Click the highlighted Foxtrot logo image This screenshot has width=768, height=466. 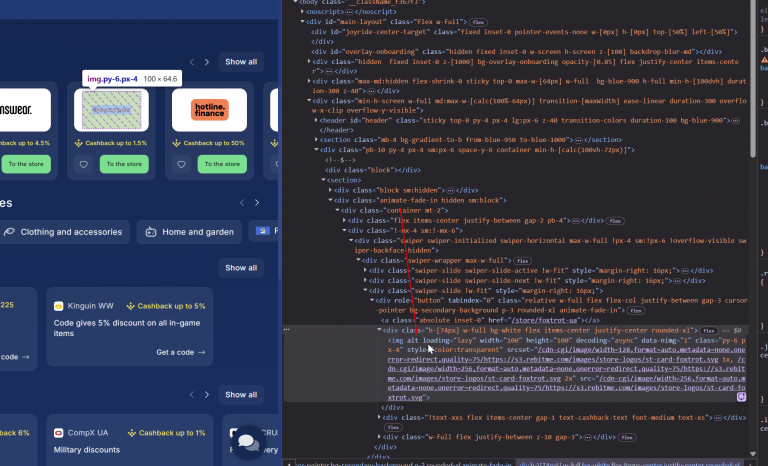(x=111, y=110)
